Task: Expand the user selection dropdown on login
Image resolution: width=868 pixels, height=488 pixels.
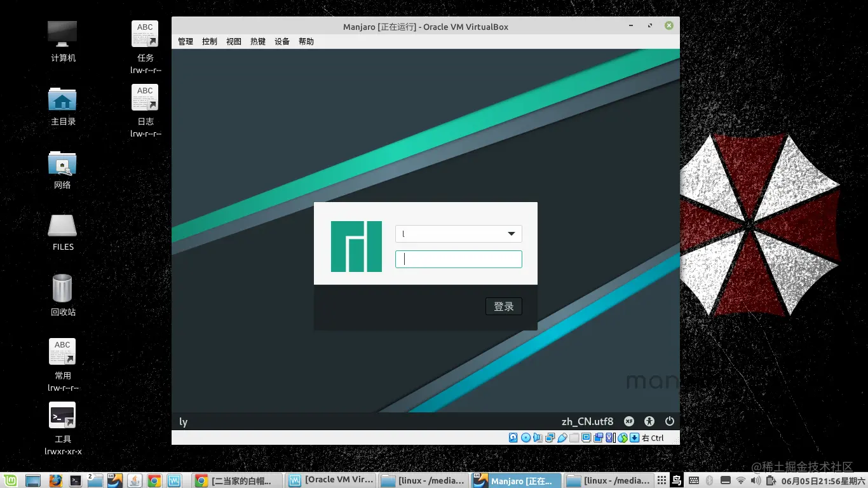Action: point(458,234)
